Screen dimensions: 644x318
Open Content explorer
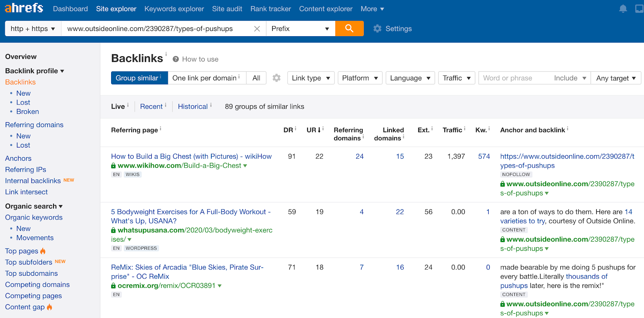click(x=326, y=9)
